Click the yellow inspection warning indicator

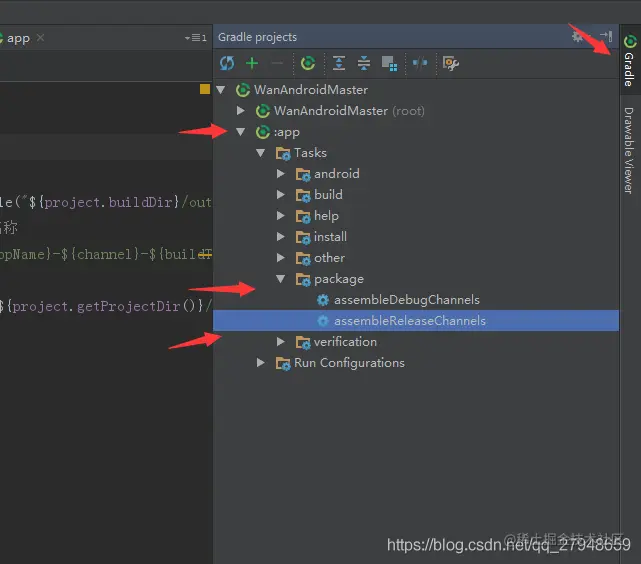(205, 89)
